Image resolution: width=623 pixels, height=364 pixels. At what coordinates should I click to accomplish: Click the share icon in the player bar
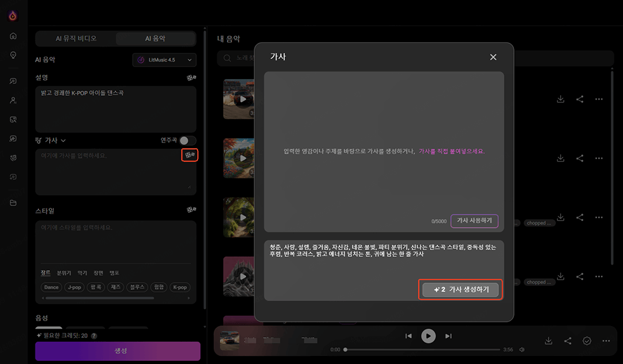568,340
